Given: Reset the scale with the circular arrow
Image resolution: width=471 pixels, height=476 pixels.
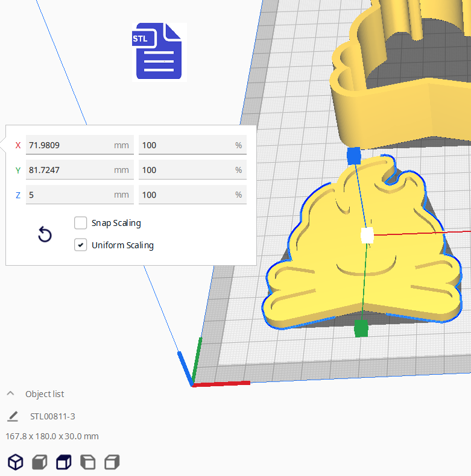Looking at the screenshot, I should click(45, 234).
